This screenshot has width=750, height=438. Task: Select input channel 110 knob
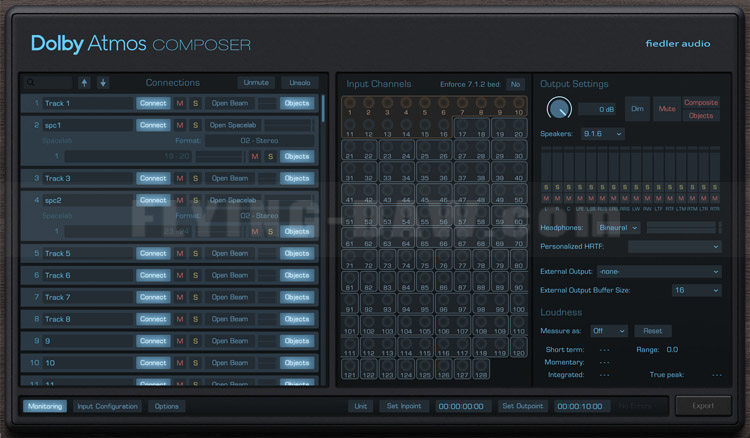[x=519, y=322]
